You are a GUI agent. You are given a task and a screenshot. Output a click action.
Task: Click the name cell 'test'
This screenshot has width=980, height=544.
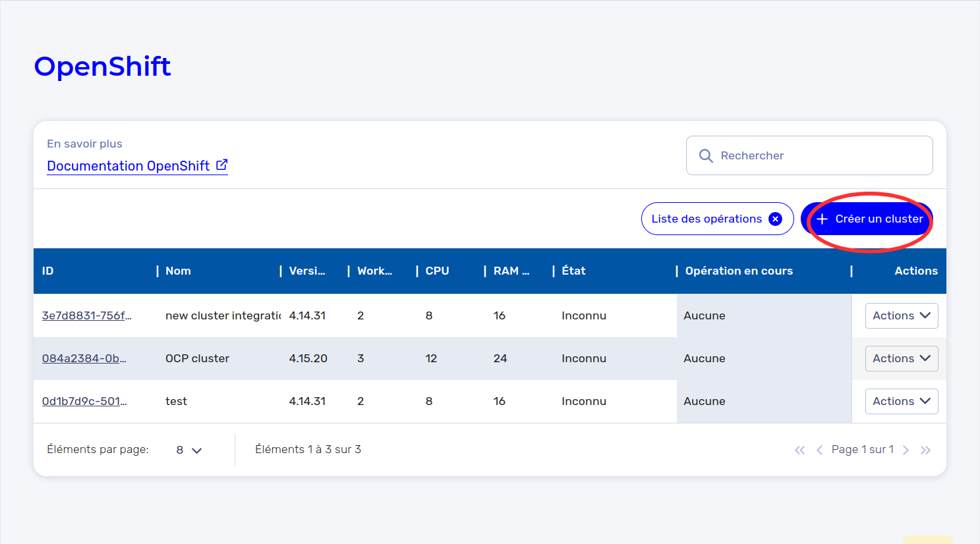click(x=176, y=401)
